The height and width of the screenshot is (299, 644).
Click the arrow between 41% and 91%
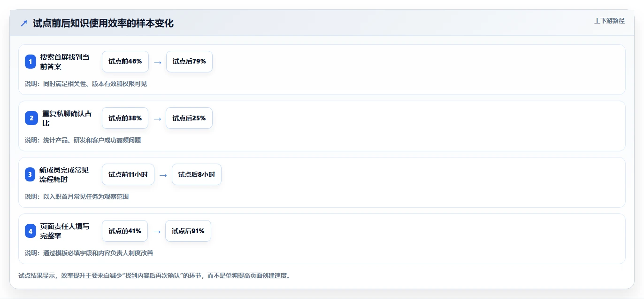[157, 231]
